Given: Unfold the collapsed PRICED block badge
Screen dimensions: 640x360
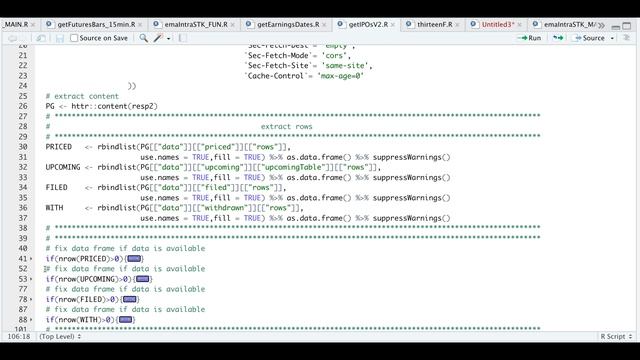Looking at the screenshot, I should (x=134, y=259).
